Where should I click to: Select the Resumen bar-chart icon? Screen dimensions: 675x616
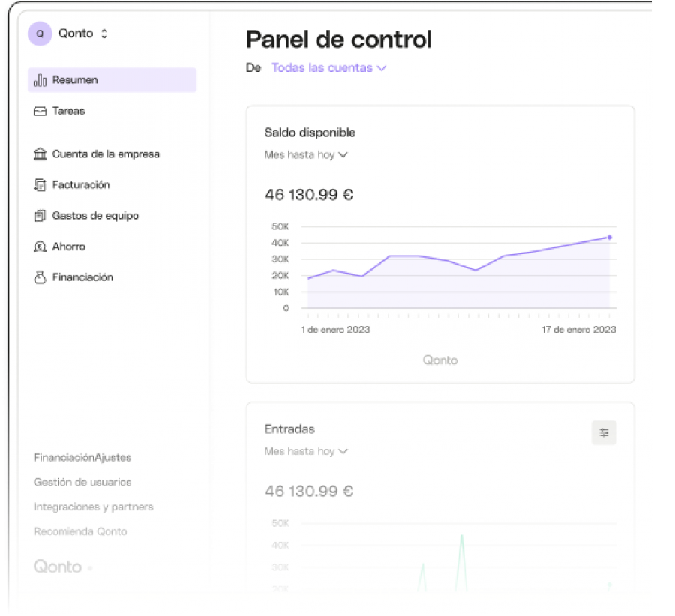[39, 79]
